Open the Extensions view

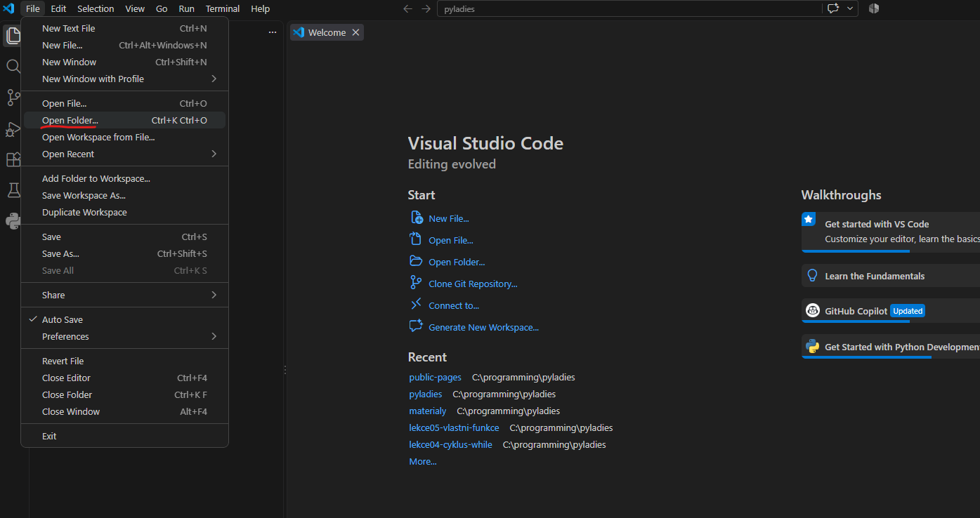[x=13, y=160]
